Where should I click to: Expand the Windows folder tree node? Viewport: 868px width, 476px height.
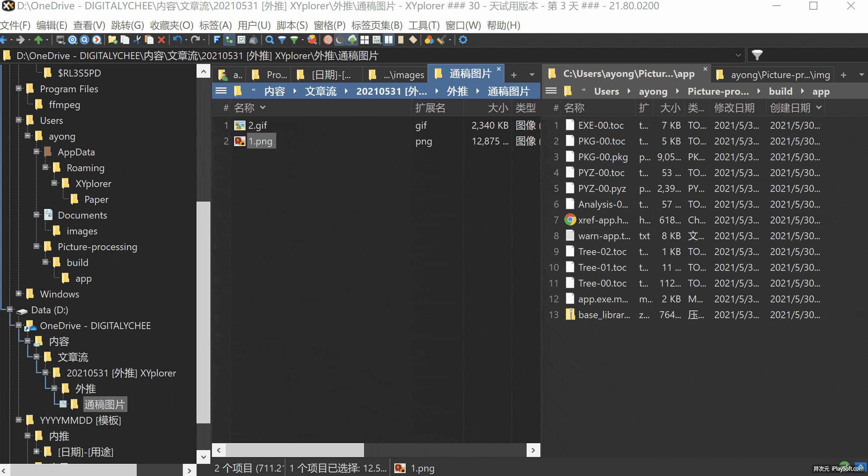point(19,293)
